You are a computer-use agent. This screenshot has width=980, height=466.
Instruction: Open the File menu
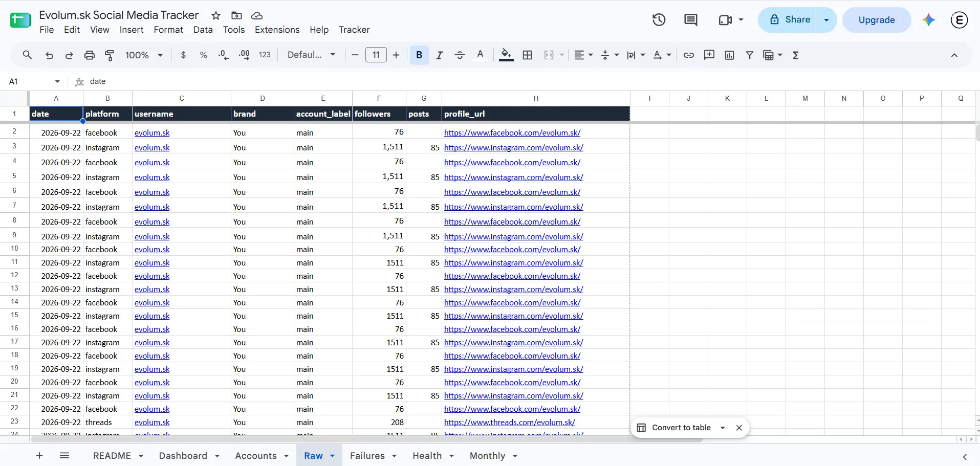pyautogui.click(x=47, y=30)
